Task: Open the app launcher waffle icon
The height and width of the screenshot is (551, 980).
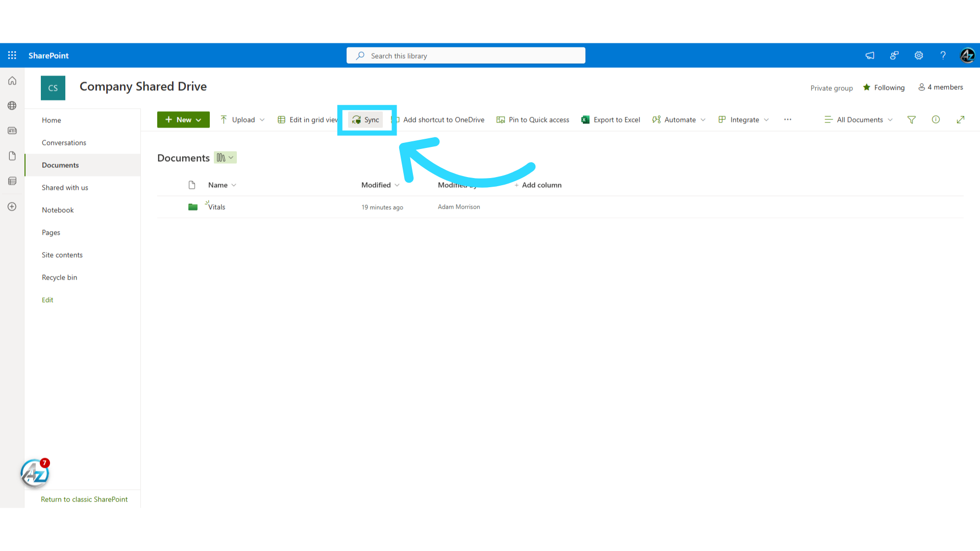Action: coord(12,55)
